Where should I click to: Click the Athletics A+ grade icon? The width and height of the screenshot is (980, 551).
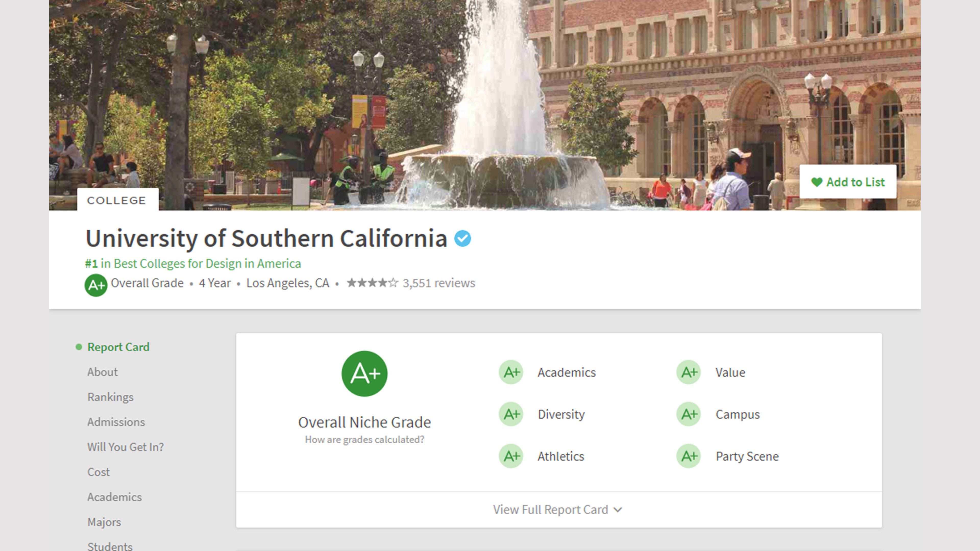tap(511, 456)
